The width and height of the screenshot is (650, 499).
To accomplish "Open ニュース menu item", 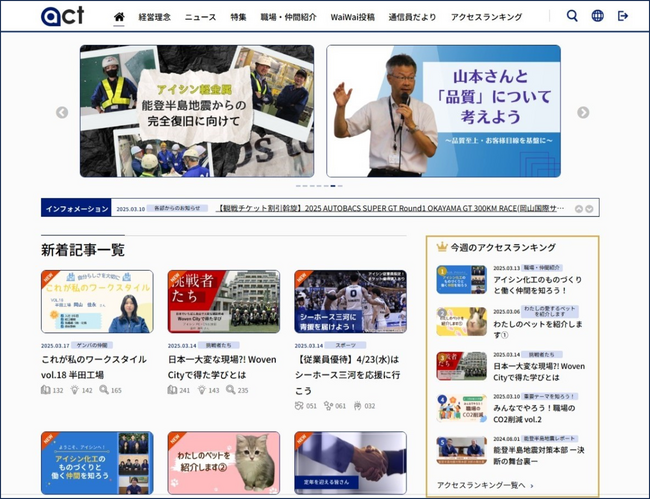I will coord(200,17).
